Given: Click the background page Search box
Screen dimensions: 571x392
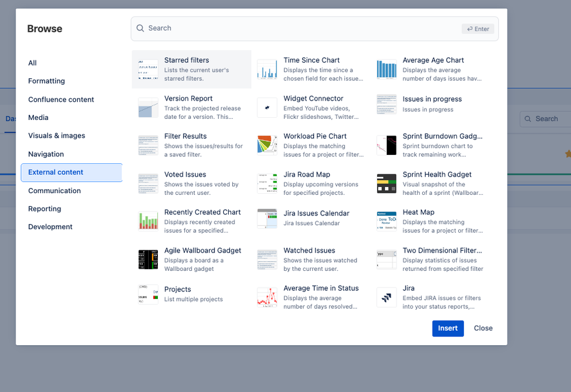Looking at the screenshot, I should point(545,119).
